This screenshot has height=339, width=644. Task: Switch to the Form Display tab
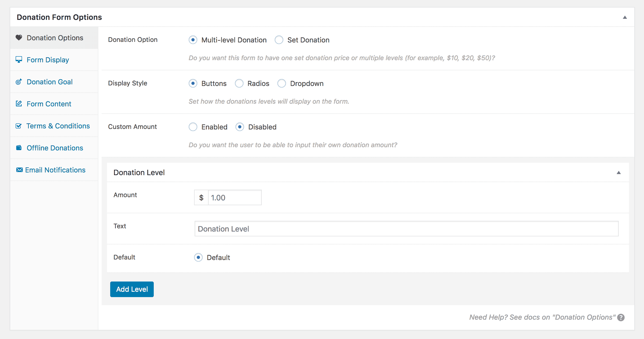[54, 60]
